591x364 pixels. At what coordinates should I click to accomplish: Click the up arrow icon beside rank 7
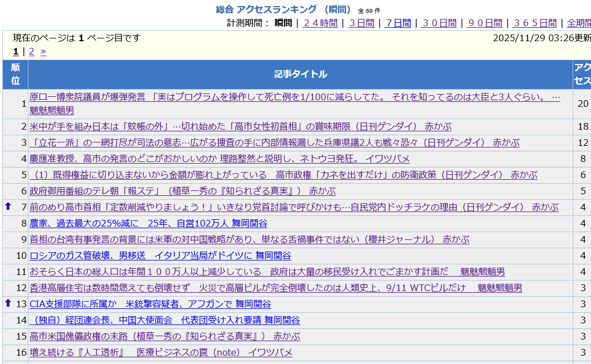[x=8, y=206]
